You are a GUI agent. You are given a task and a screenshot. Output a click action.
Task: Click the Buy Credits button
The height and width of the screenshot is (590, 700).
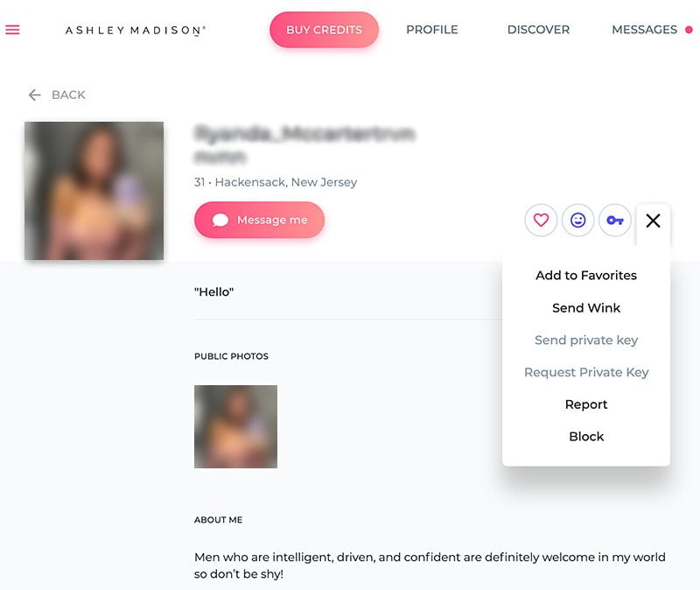coord(324,30)
